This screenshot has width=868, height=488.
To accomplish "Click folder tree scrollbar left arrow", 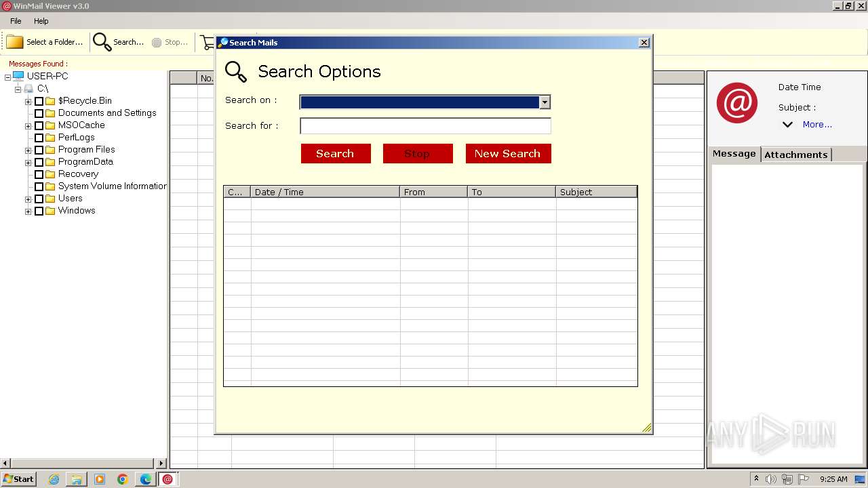I will click(x=5, y=464).
